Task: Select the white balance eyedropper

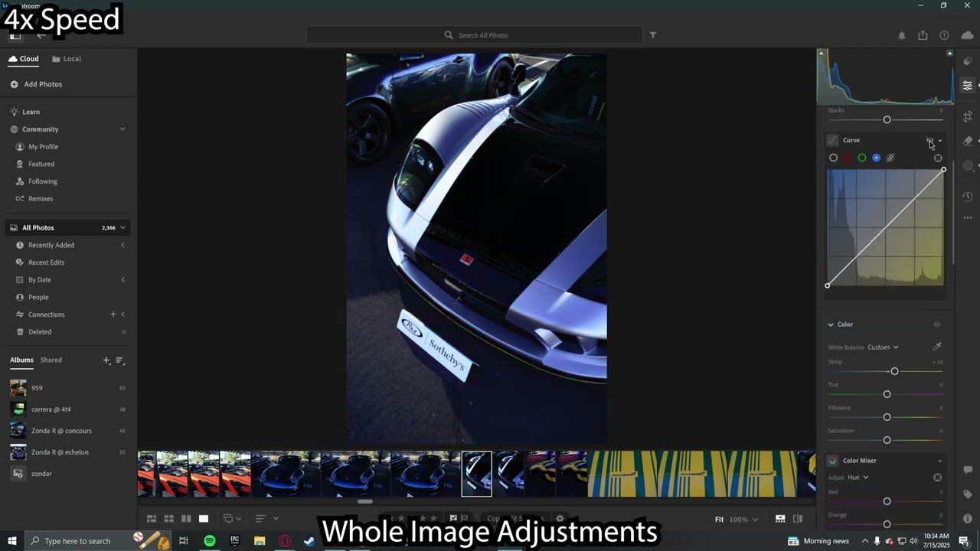Action: click(x=936, y=347)
